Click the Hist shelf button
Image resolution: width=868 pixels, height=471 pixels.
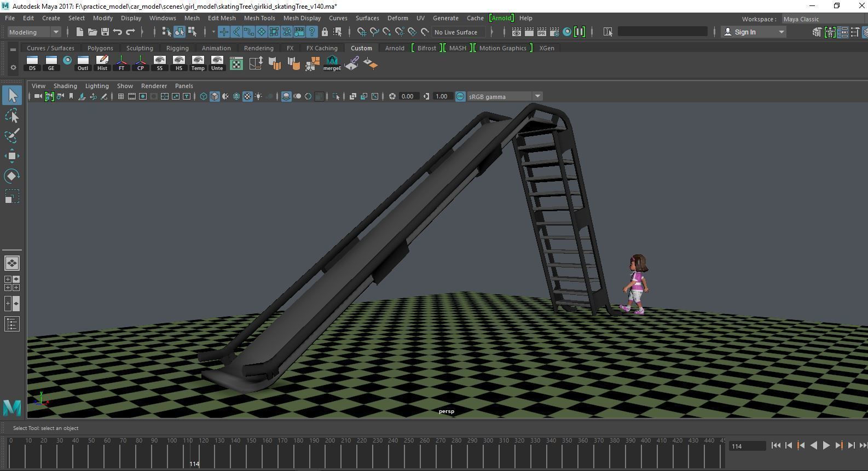click(x=102, y=63)
